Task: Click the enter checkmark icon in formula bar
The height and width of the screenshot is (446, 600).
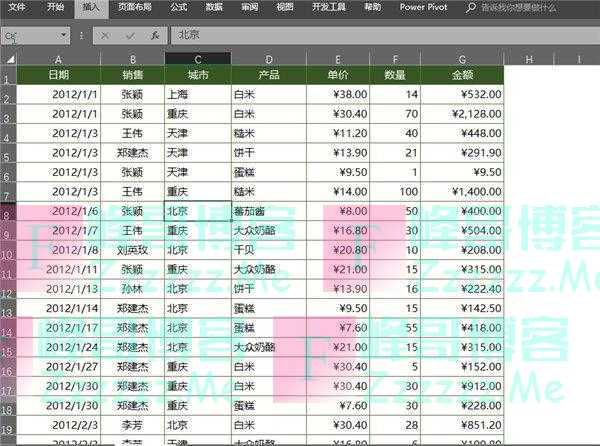Action: click(130, 34)
